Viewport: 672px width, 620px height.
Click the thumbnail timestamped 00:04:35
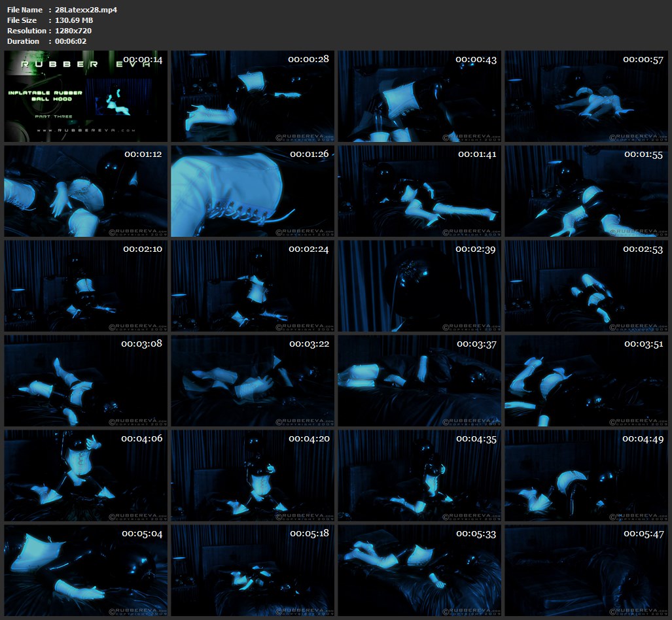(x=419, y=475)
